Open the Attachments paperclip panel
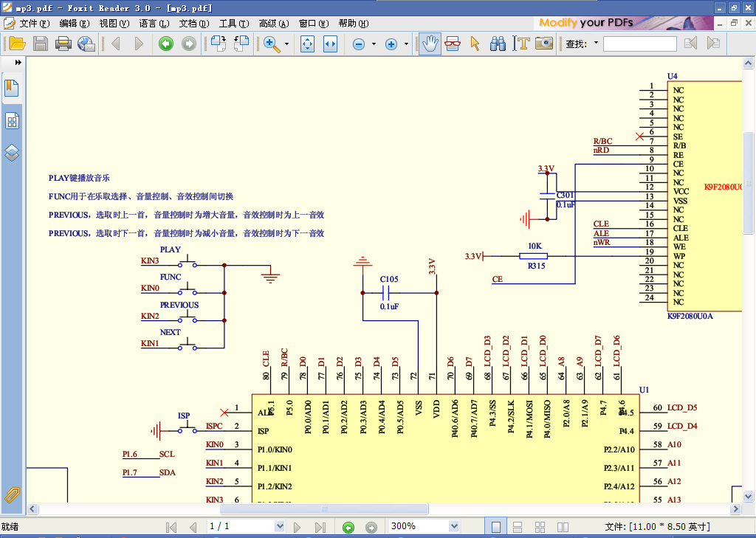756x538 pixels. [x=12, y=494]
